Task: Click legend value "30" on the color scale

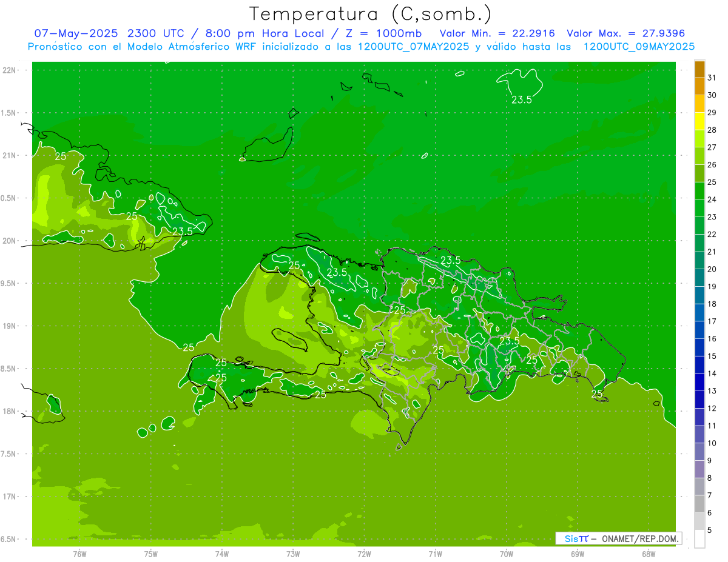Action: point(712,95)
